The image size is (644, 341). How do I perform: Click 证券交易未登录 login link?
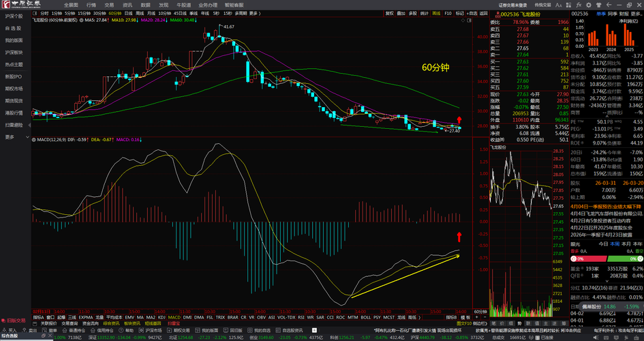click(x=512, y=5)
